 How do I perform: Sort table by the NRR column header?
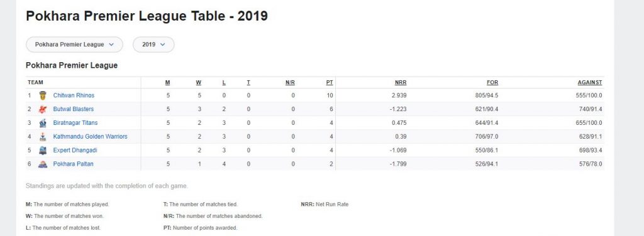pos(401,82)
